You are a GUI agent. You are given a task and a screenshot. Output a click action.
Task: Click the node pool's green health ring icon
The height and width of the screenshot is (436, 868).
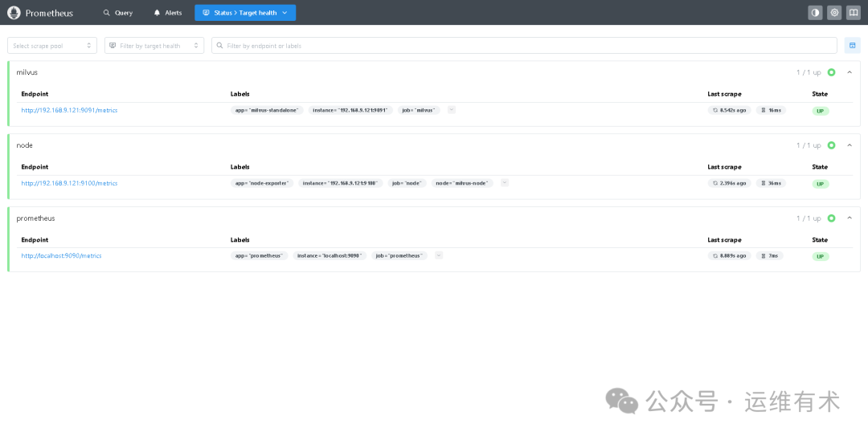[832, 145]
